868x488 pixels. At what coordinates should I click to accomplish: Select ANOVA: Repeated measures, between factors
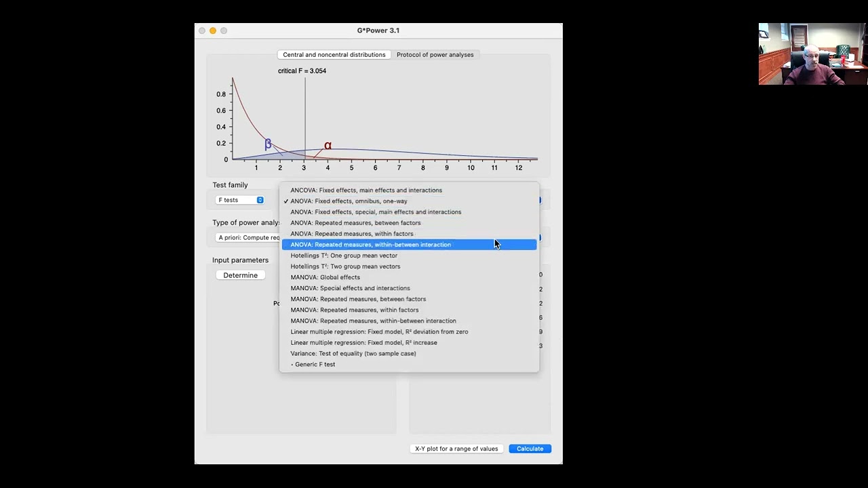click(x=409, y=223)
